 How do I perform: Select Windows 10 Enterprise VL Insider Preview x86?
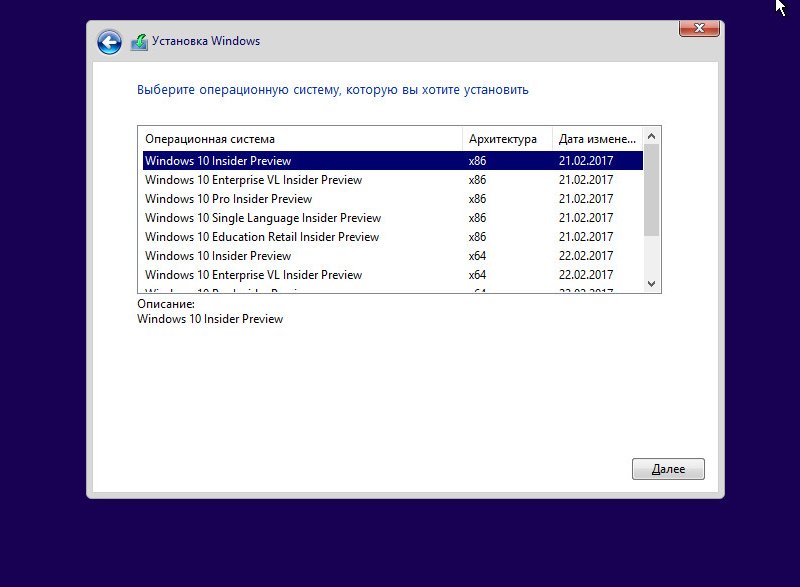click(x=392, y=180)
